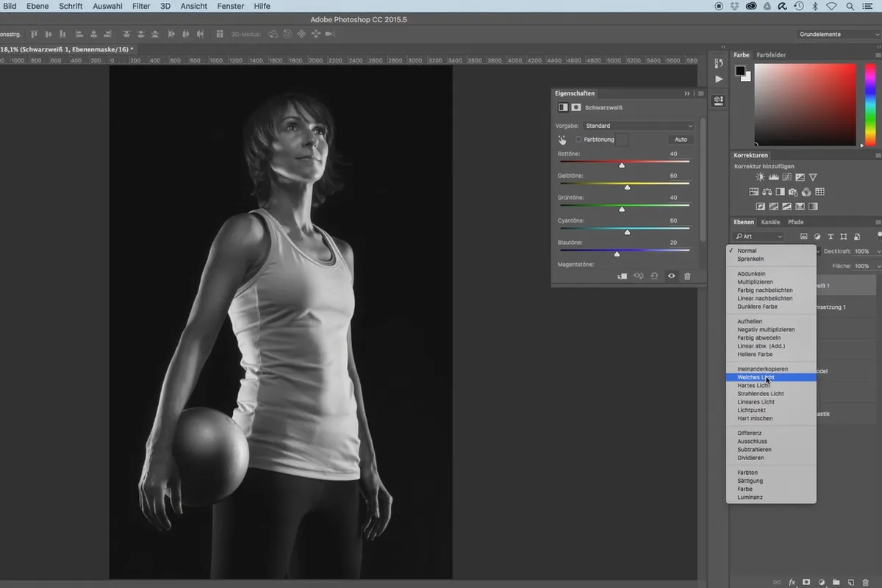Viewport: 882px width, 588px height.
Task: Delete adjustment via trash icon in Eigenschaften
Action: (687, 276)
